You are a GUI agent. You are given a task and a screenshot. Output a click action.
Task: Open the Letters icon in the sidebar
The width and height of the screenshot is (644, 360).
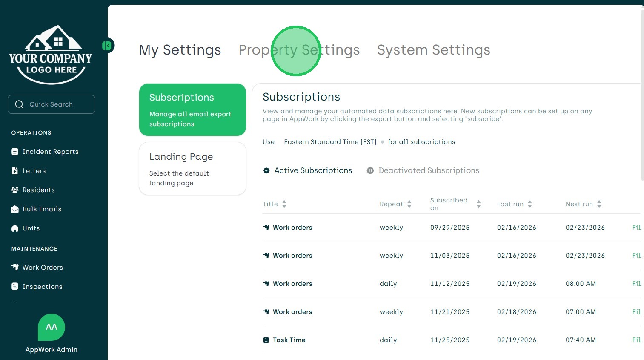point(15,171)
